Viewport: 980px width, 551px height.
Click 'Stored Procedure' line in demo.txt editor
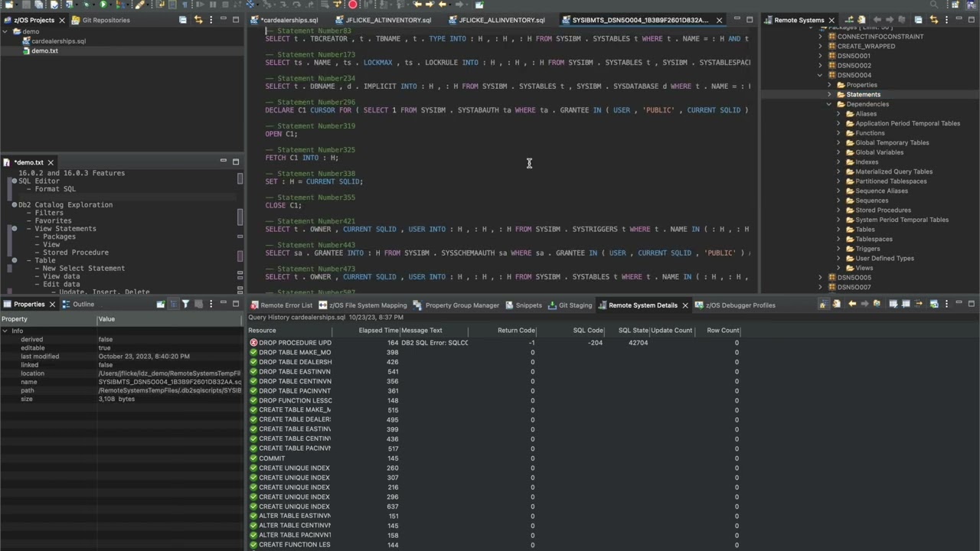(76, 253)
